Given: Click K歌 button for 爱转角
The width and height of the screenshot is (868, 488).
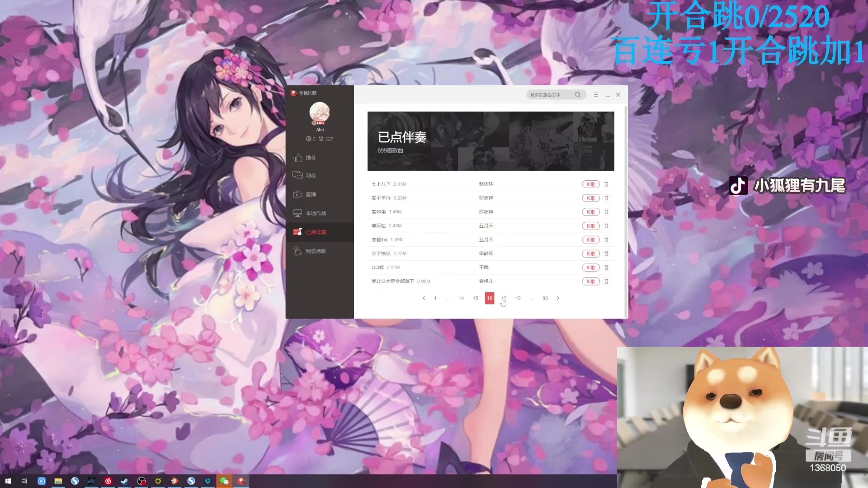Looking at the screenshot, I should point(591,212).
